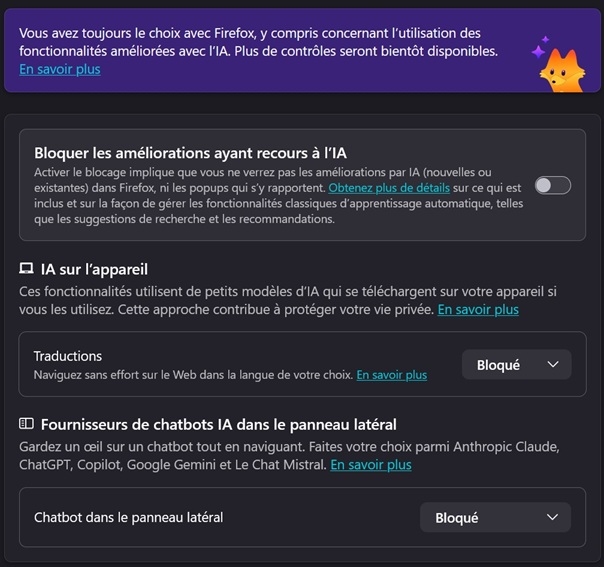Click the "Chatbot dans le panneau latéral" label
The width and height of the screenshot is (604, 567).
(128, 517)
